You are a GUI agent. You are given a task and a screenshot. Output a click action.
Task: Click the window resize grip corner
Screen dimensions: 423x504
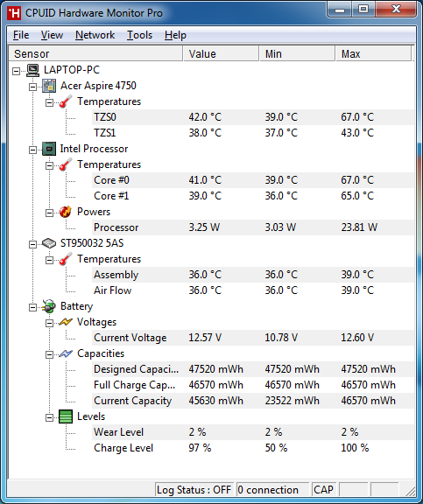(x=410, y=491)
